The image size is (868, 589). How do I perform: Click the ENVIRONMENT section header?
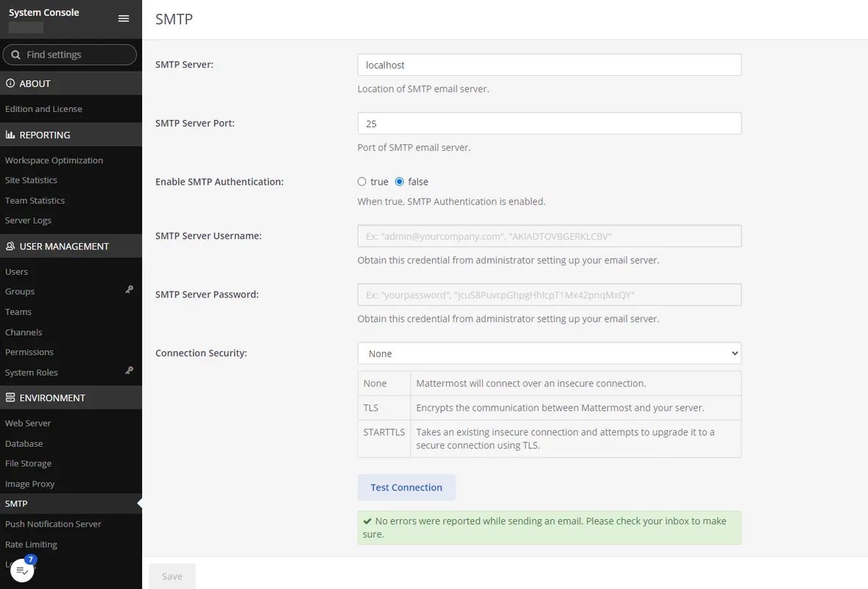[71, 398]
